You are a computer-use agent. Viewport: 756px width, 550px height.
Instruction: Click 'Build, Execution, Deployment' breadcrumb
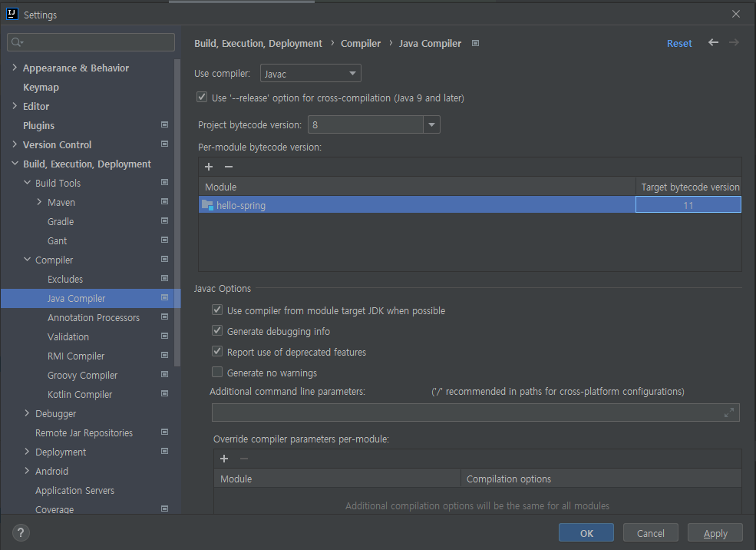click(x=258, y=44)
